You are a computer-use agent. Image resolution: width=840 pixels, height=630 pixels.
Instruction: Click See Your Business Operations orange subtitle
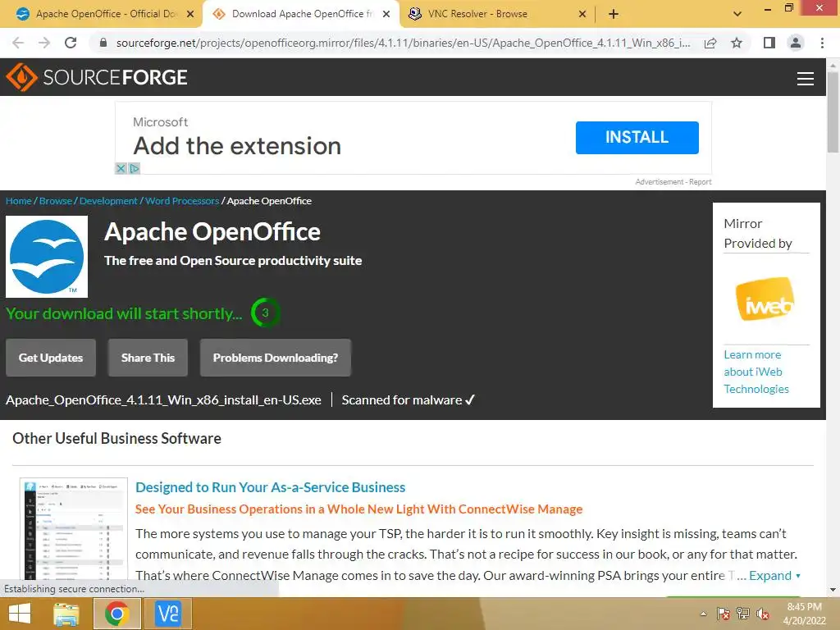tap(358, 509)
